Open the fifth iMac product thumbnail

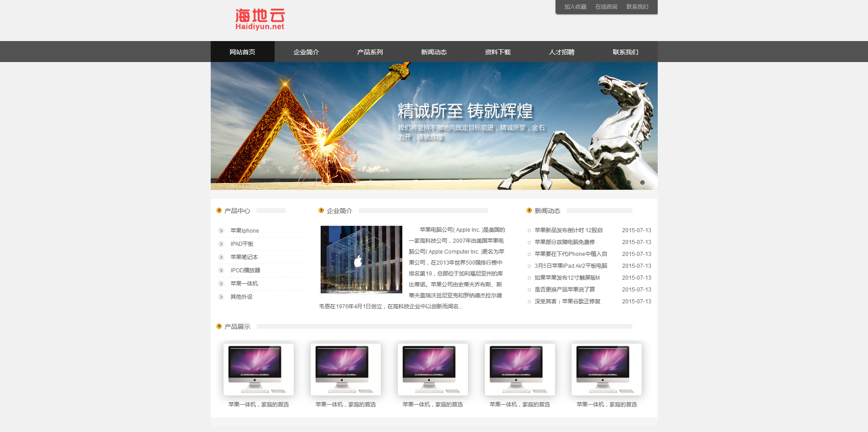tap(607, 370)
